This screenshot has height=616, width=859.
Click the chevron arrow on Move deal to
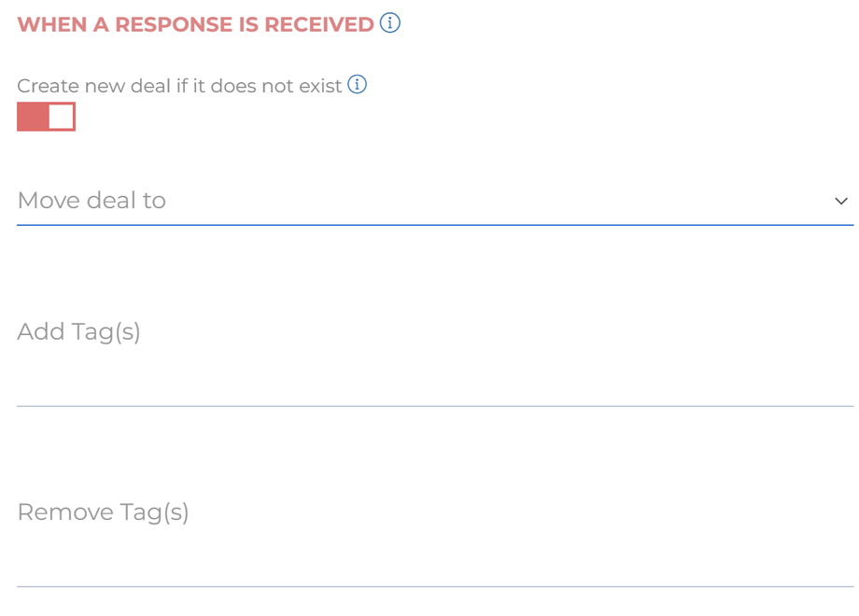[841, 202]
